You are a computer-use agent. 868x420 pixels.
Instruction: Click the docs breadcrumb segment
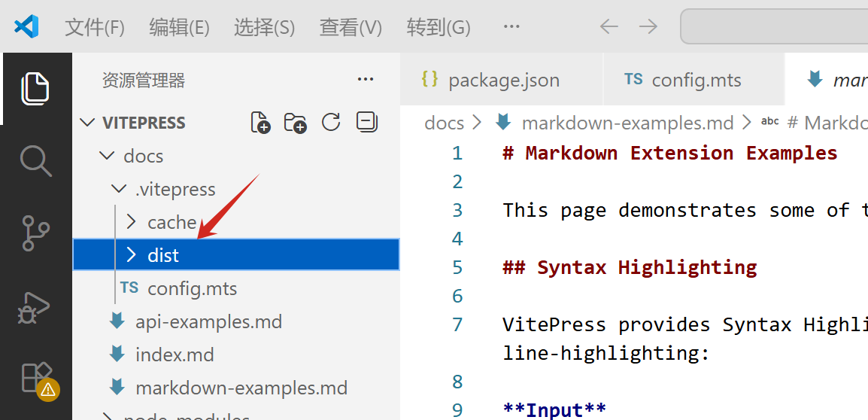444,123
